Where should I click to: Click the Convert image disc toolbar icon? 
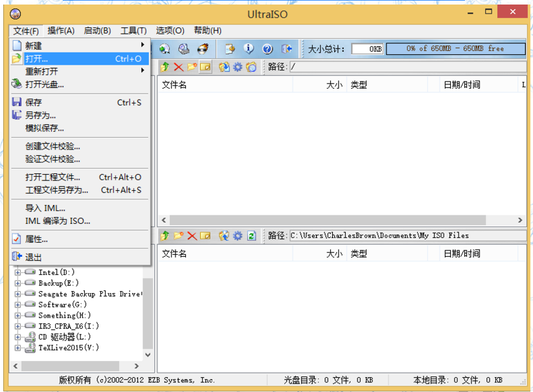(165, 49)
